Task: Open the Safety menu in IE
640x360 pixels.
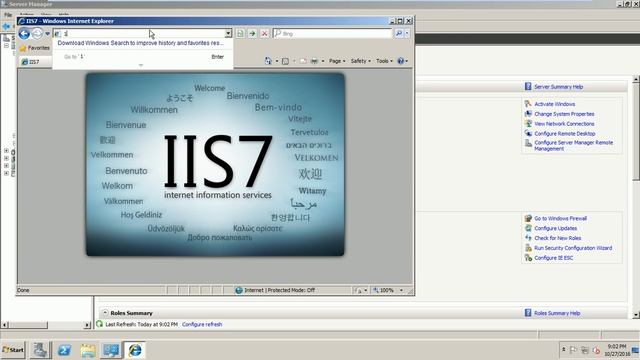Action: (360, 61)
